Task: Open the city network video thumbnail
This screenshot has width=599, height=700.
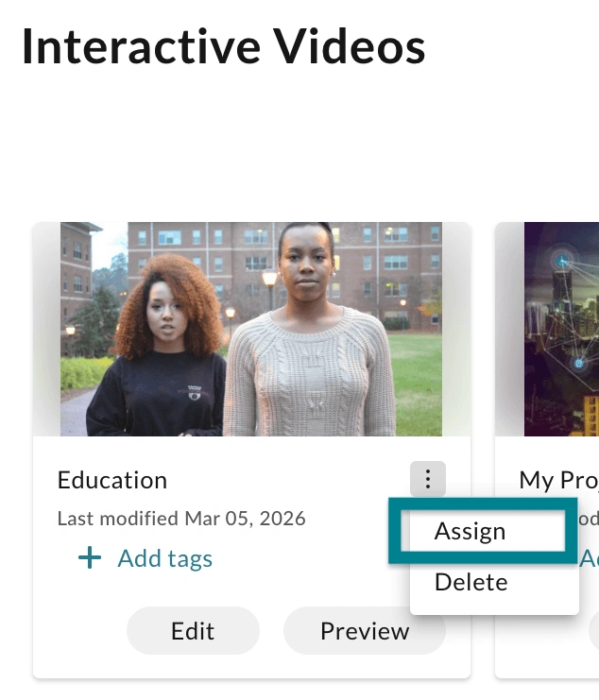Action: point(561,329)
